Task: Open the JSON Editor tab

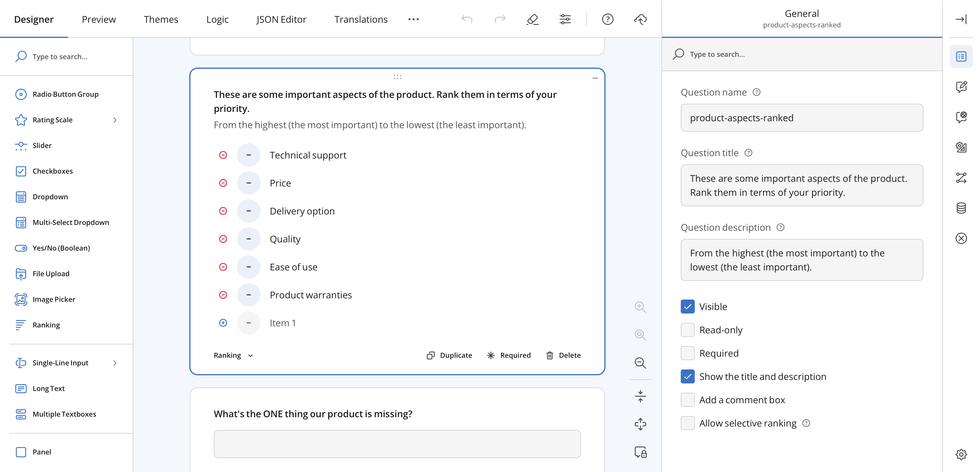Action: pos(281,19)
